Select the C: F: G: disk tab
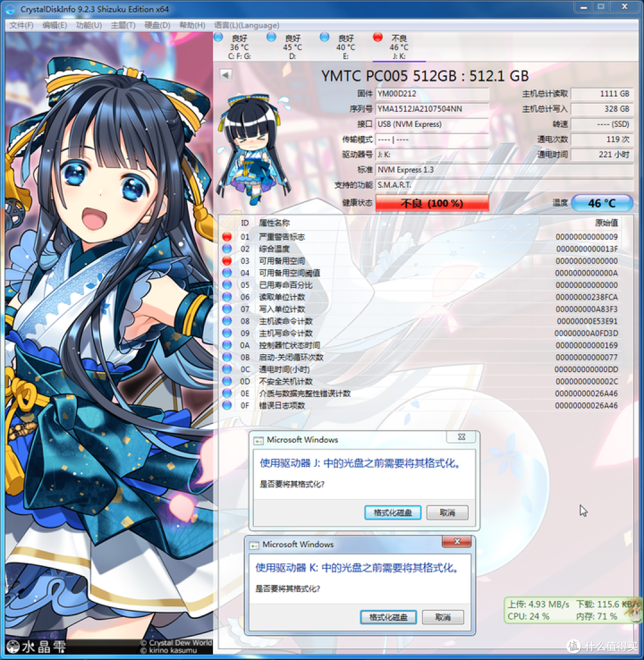644x660 pixels. [x=239, y=47]
